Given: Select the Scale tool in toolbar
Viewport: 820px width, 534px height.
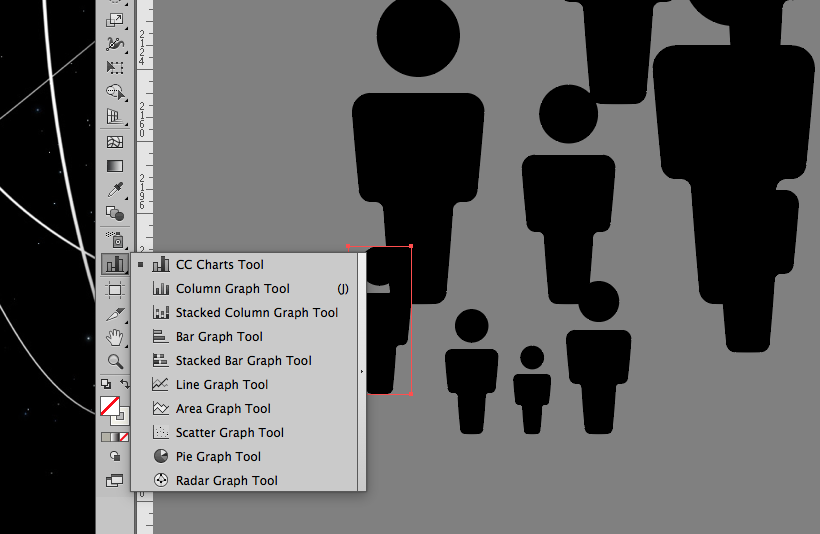Looking at the screenshot, I should coord(115,20).
